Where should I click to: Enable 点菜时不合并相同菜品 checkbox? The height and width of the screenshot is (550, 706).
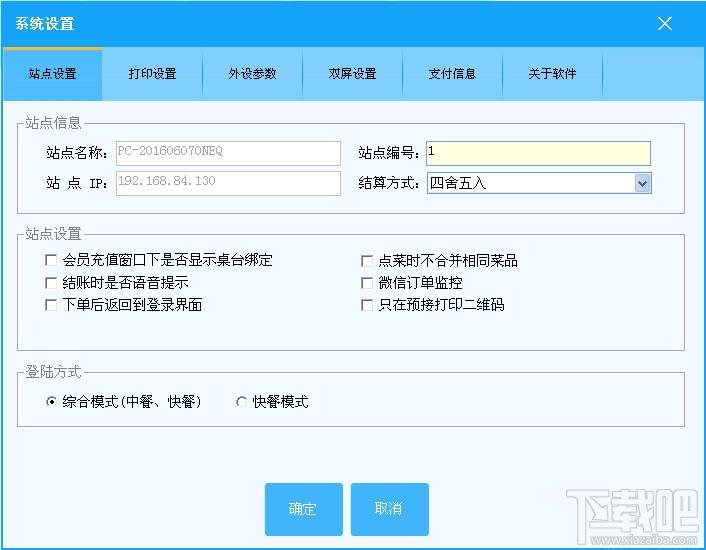point(367,261)
